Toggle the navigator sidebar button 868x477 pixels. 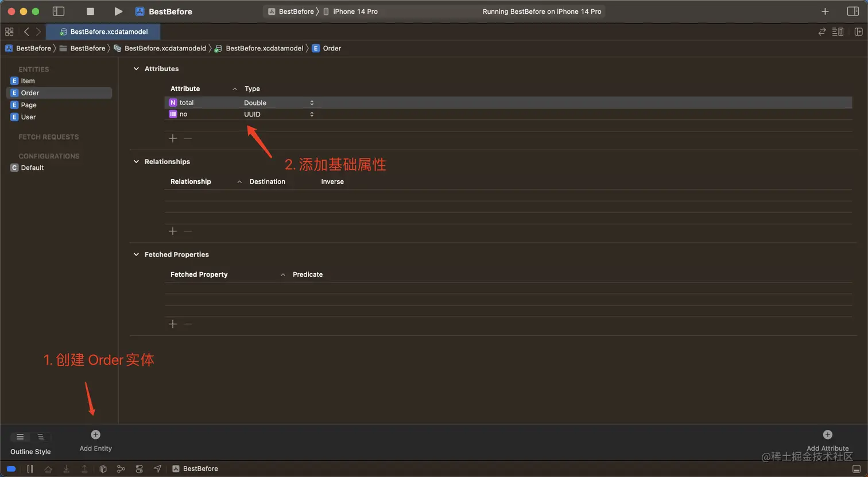(58, 11)
